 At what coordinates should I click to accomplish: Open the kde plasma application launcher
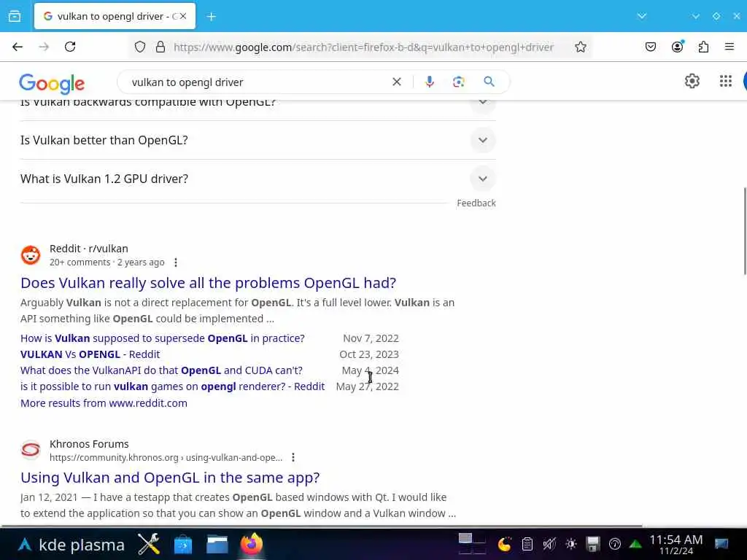coord(71,544)
